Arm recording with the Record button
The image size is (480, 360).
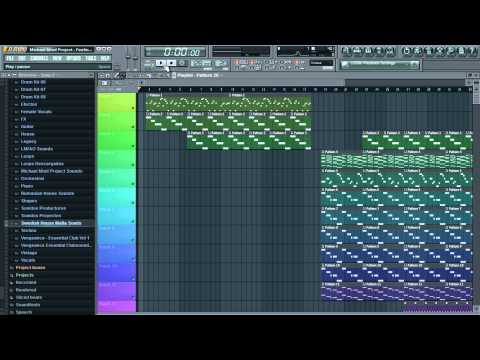coord(182,63)
